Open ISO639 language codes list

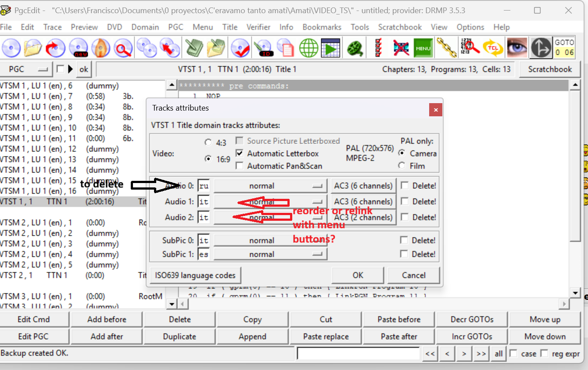point(195,275)
